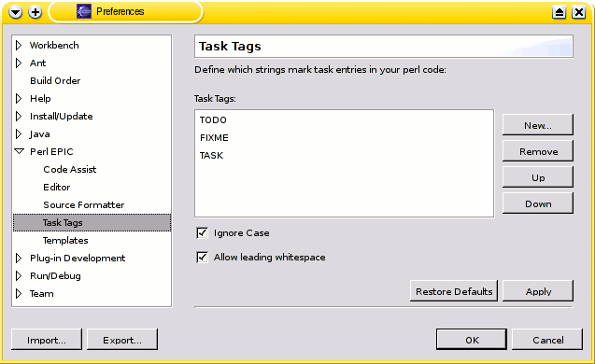
Task: Select Java in the preferences tree
Action: coord(40,134)
